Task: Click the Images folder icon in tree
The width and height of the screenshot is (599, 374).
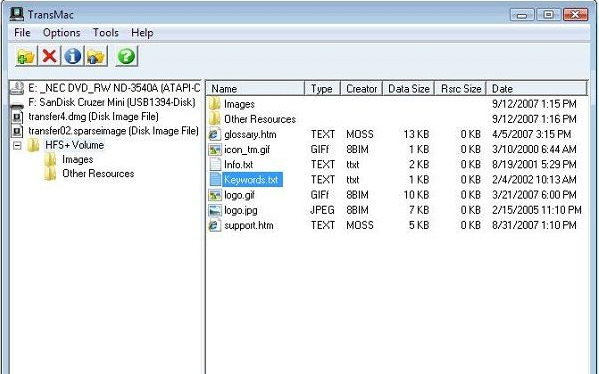Action: tap(50, 159)
